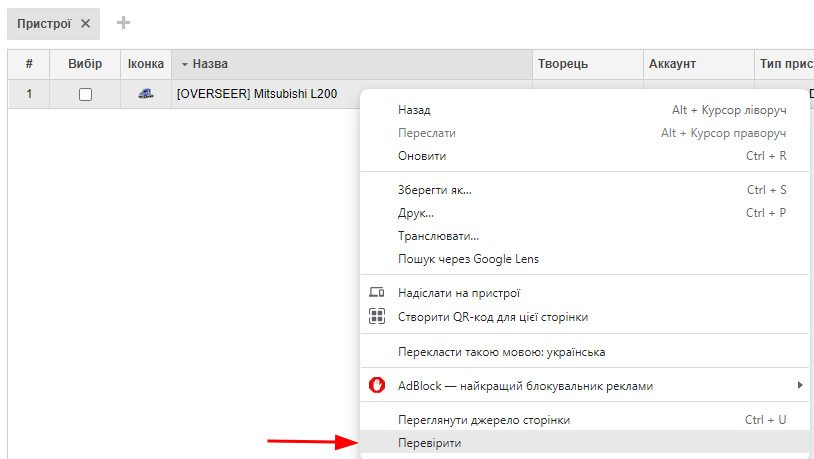Click the Тип прис column header
This screenshot has height=459, width=814.
coord(784,64)
